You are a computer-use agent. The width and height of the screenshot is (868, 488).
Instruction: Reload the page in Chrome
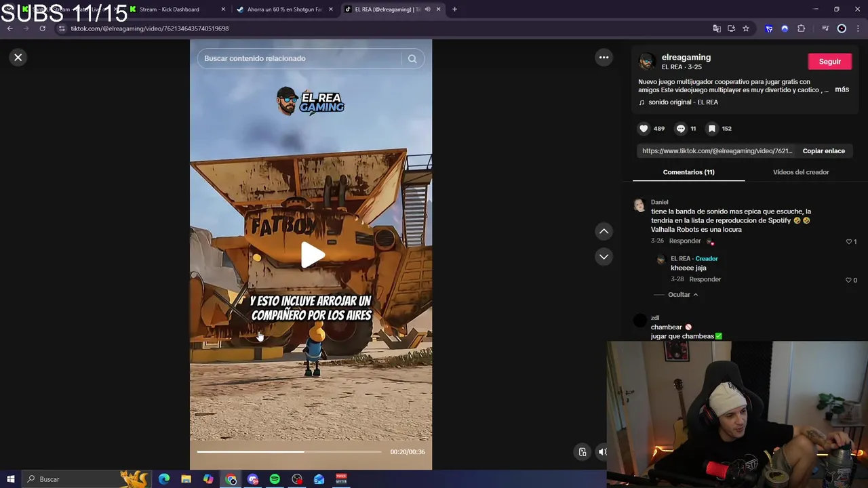pyautogui.click(x=42, y=28)
